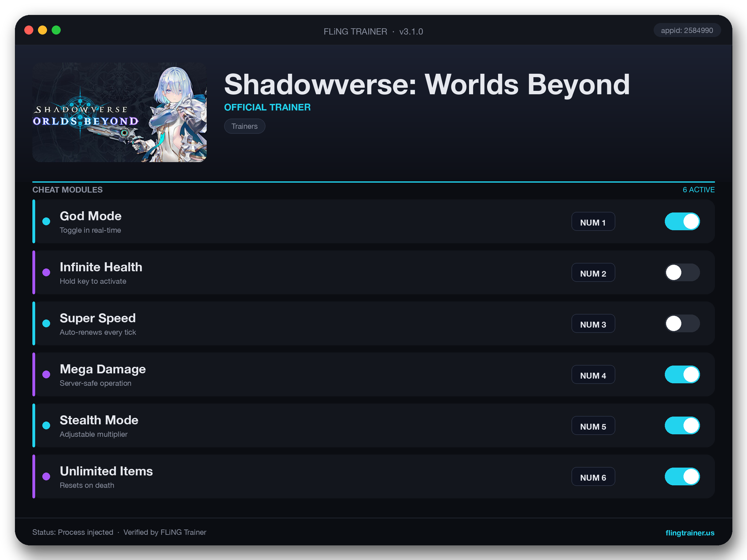Click the '6 ACTIVE' counter
Screen dimensions: 747x560
[698, 190]
